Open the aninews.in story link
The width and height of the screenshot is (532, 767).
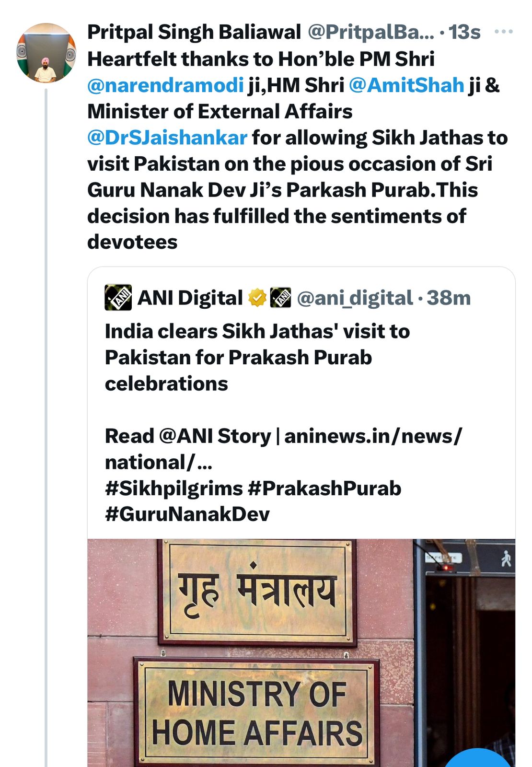tap(373, 436)
